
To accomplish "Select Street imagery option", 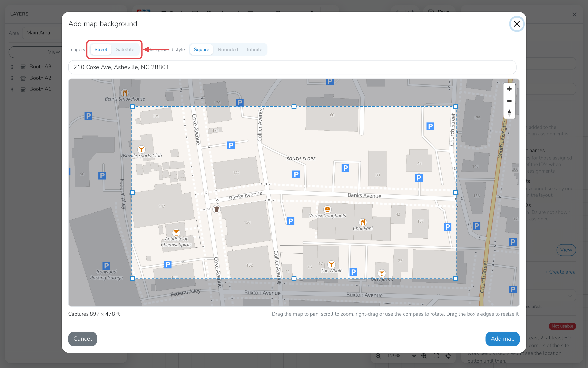I will point(101,49).
